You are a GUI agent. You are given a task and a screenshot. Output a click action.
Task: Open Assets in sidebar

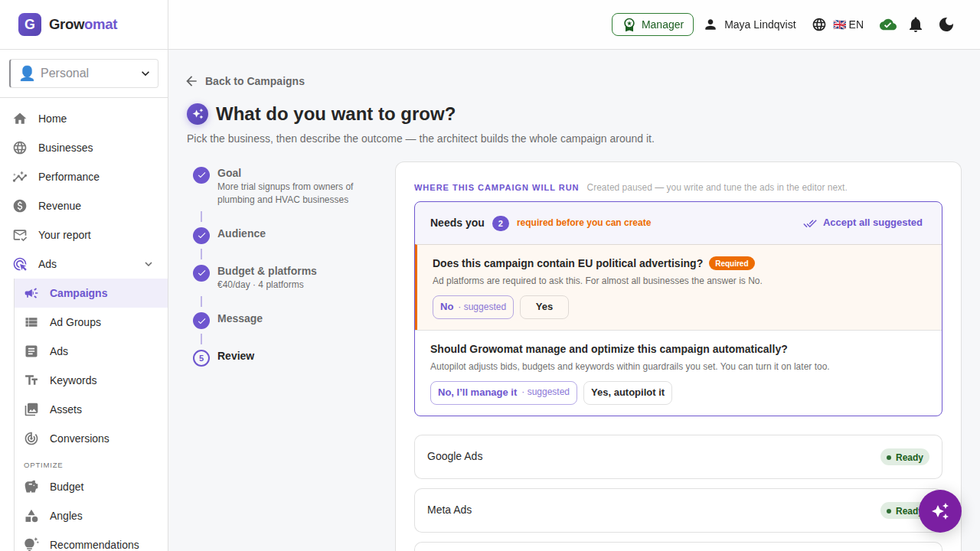[91, 409]
